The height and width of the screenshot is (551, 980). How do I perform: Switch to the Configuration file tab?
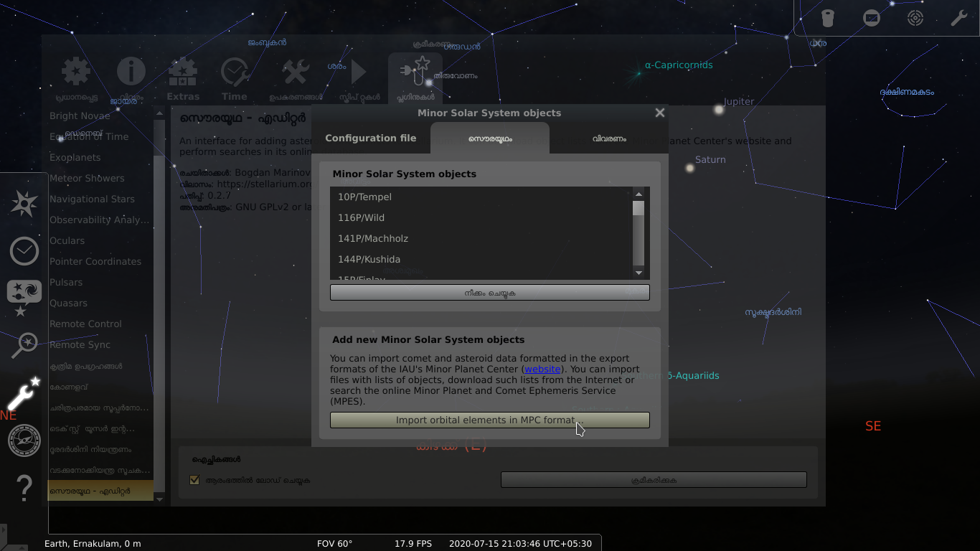click(x=370, y=138)
